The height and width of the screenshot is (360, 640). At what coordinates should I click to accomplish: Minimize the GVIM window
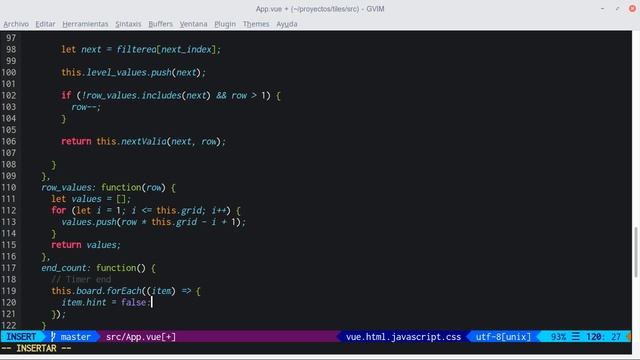click(602, 9)
